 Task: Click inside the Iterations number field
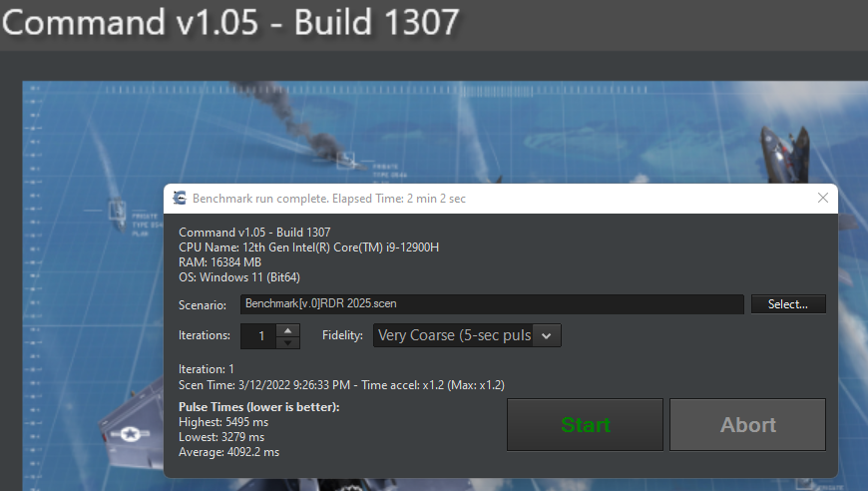tap(258, 336)
